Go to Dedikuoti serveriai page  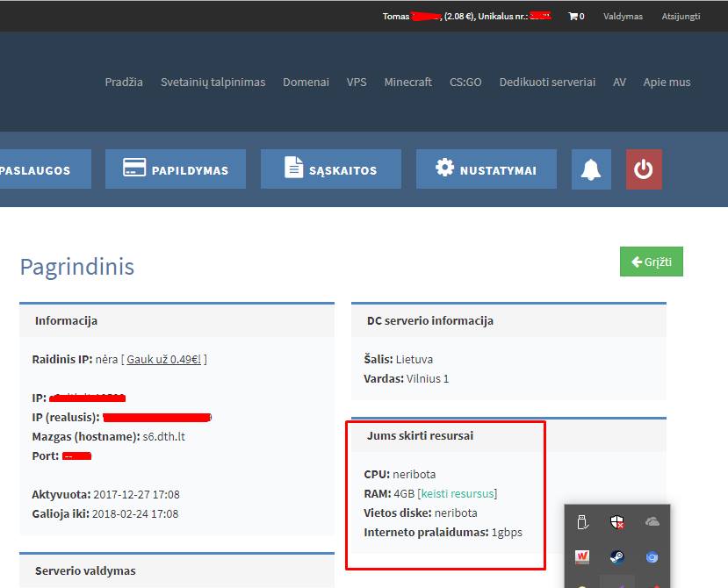click(547, 82)
